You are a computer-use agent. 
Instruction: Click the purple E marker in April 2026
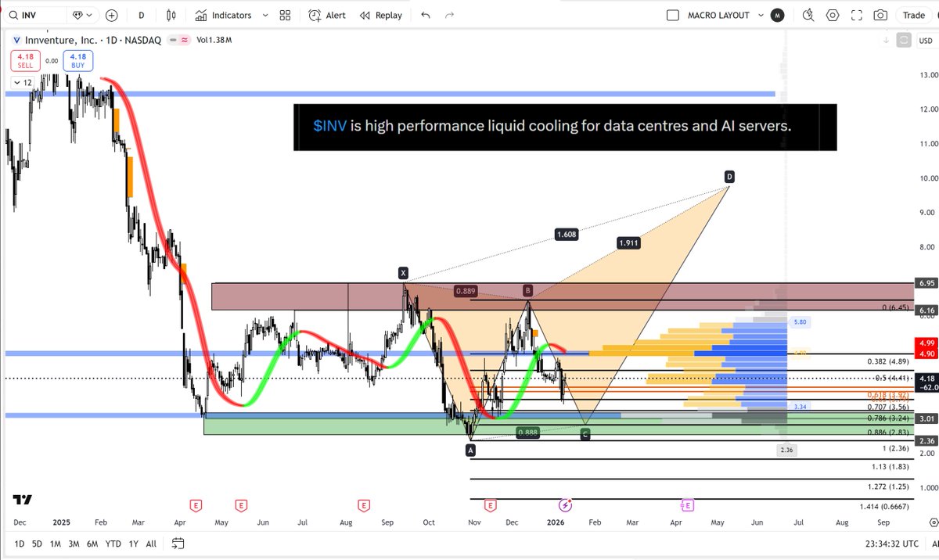pyautogui.click(x=688, y=505)
